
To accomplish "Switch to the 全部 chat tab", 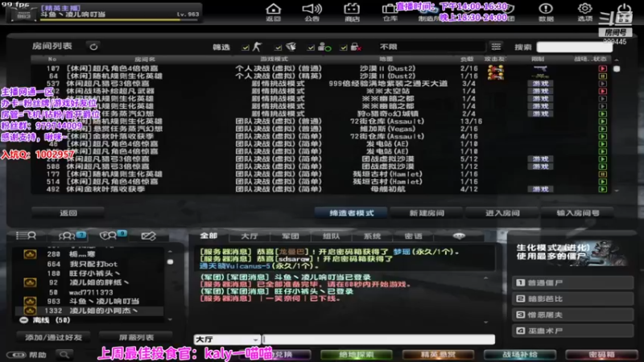I will tap(208, 236).
